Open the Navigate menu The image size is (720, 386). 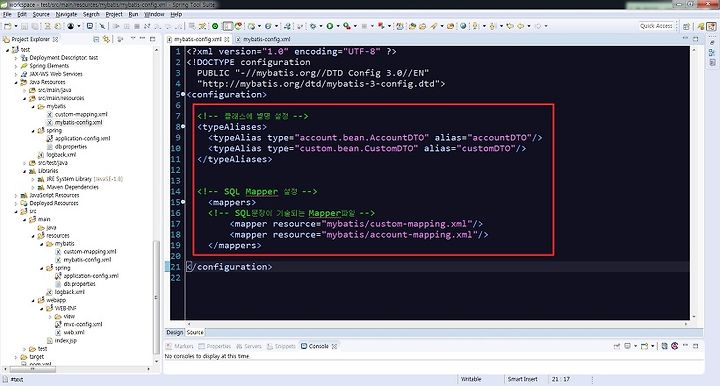(66, 15)
